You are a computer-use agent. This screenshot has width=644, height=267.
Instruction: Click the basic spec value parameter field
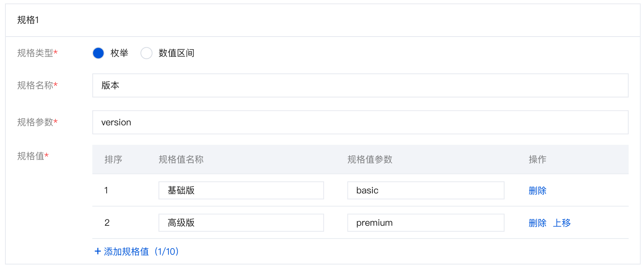click(x=425, y=190)
